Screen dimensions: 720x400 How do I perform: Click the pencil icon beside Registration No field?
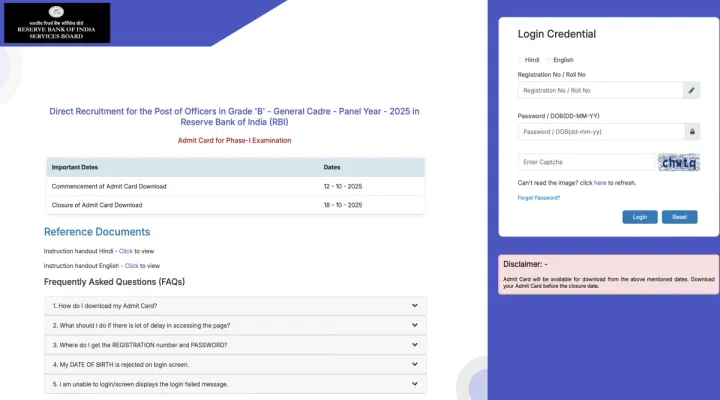coord(691,90)
